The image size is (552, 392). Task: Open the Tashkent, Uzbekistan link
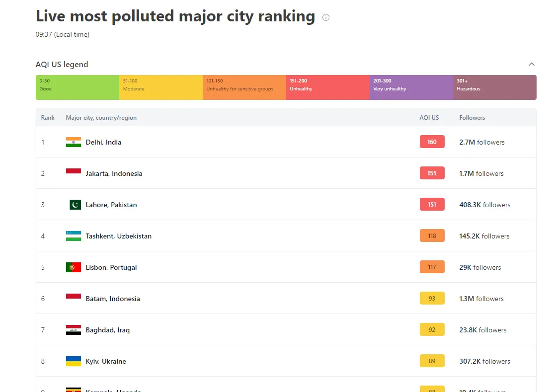(118, 236)
